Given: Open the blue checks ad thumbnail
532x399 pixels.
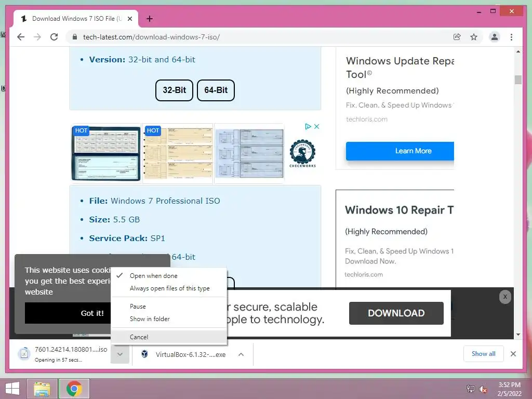Looking at the screenshot, I should (249, 153).
